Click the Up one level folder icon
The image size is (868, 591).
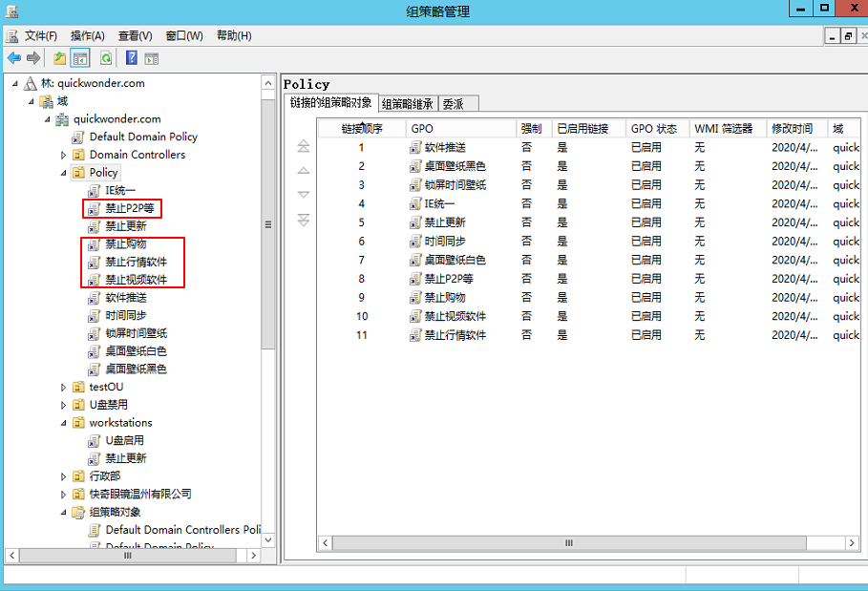[x=60, y=58]
